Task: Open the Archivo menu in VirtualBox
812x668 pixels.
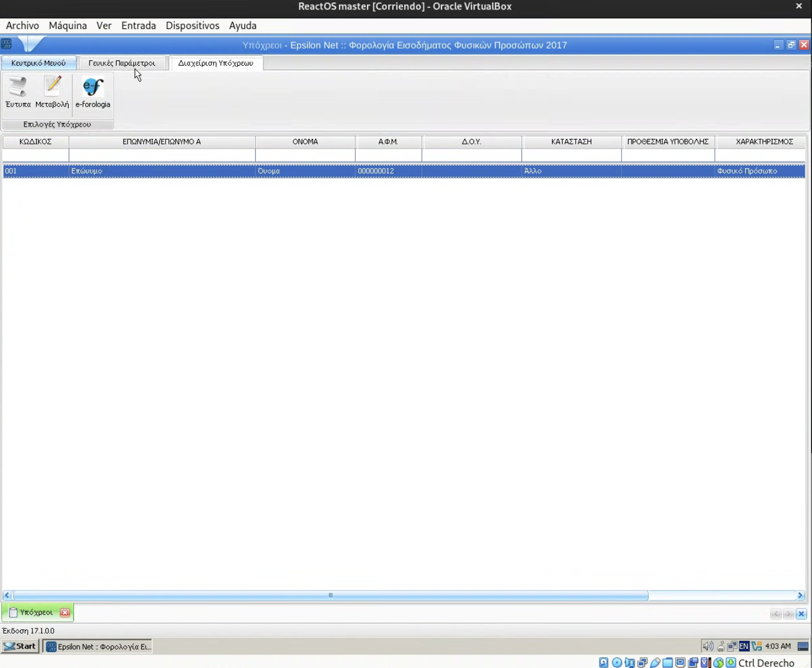Action: pos(22,25)
